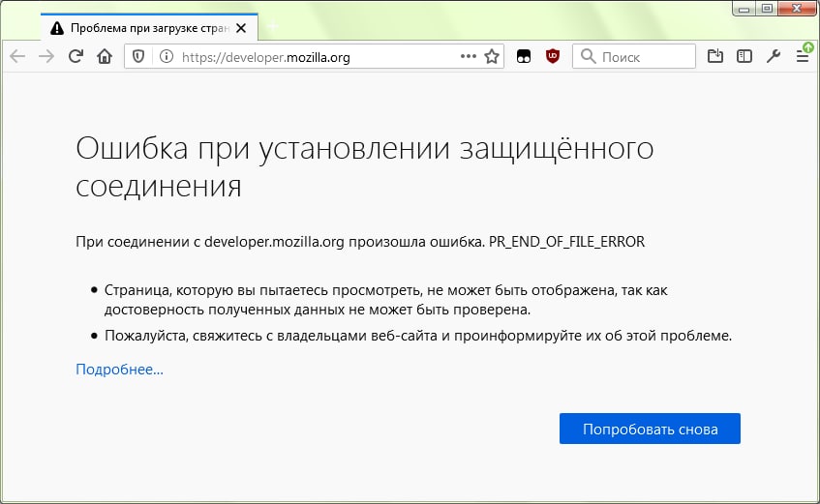Go forward one page
Screen dimensions: 820x504
(46, 56)
